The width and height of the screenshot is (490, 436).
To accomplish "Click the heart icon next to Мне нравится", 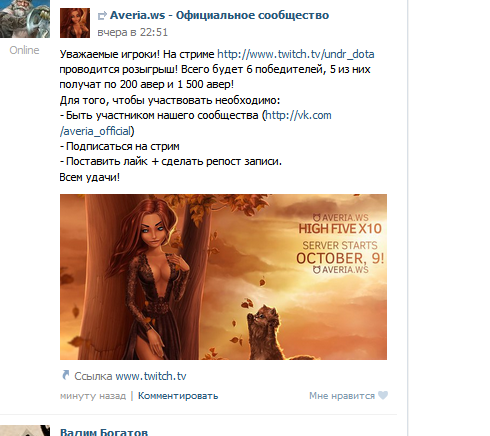I will (x=383, y=395).
